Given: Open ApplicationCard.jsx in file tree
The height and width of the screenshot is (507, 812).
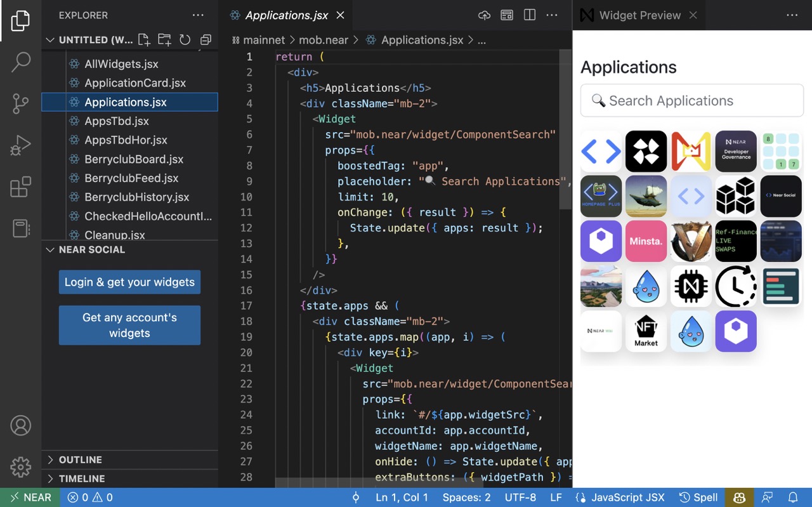Looking at the screenshot, I should (x=130, y=83).
